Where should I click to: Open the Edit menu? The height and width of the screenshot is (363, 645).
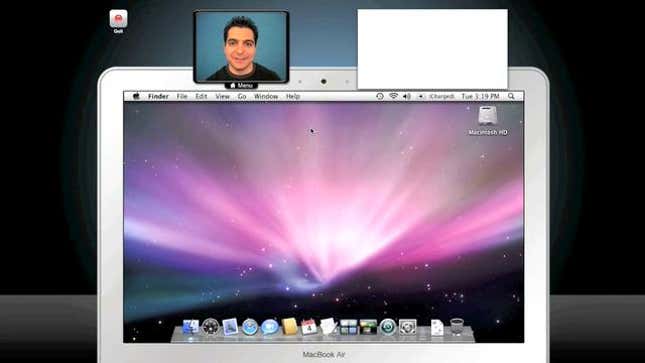pos(201,96)
